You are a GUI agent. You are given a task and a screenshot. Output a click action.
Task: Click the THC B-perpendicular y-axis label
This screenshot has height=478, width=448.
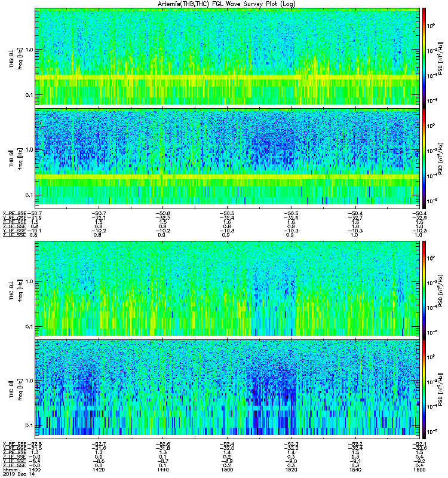click(16, 290)
